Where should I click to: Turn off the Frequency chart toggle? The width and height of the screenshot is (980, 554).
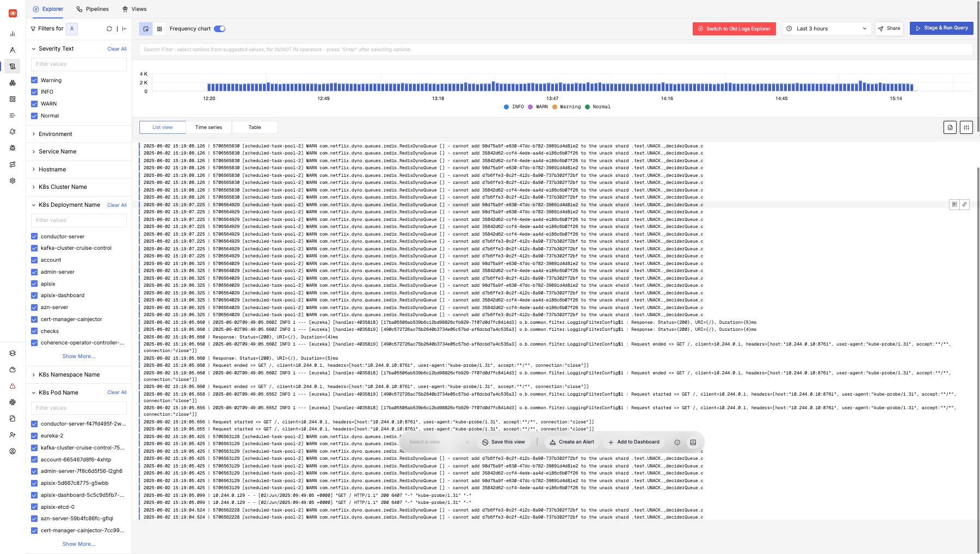(219, 29)
